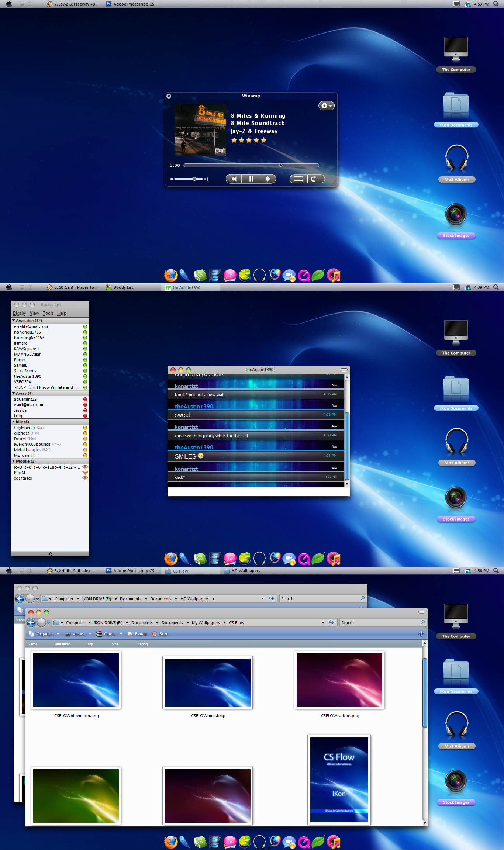This screenshot has width=504, height=850.
Task: Go back in the CS Flow window
Action: [31, 623]
